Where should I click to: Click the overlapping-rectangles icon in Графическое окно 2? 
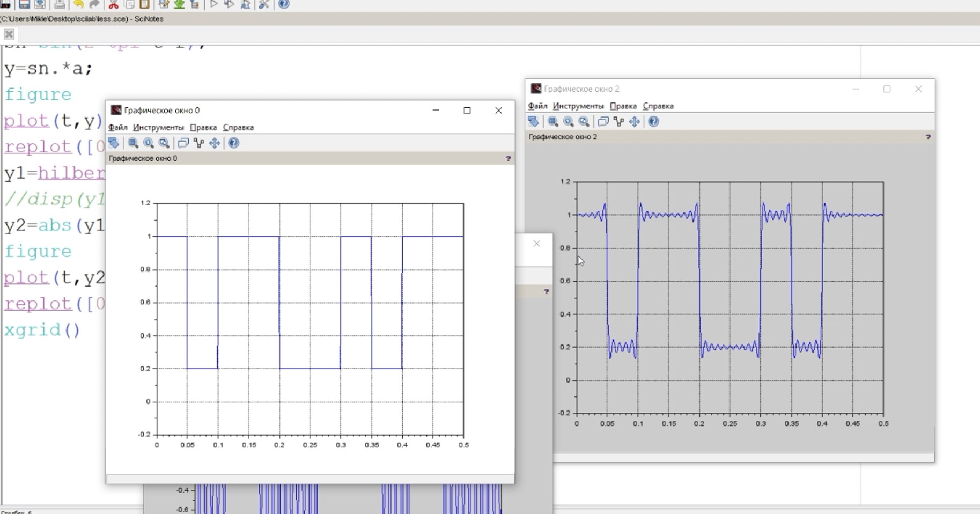pyautogui.click(x=603, y=121)
